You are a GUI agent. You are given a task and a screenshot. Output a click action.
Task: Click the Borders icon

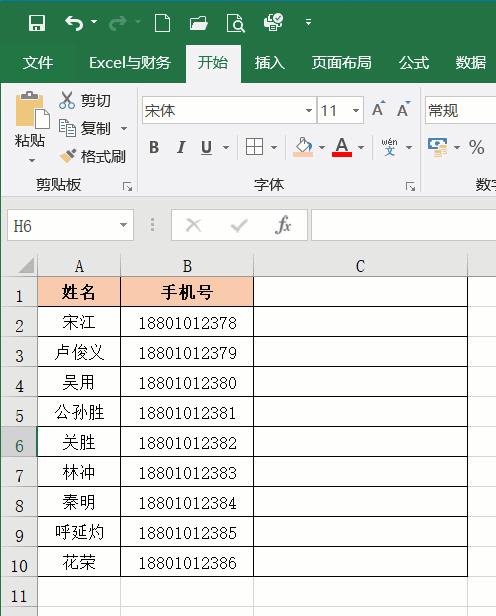click(x=254, y=147)
